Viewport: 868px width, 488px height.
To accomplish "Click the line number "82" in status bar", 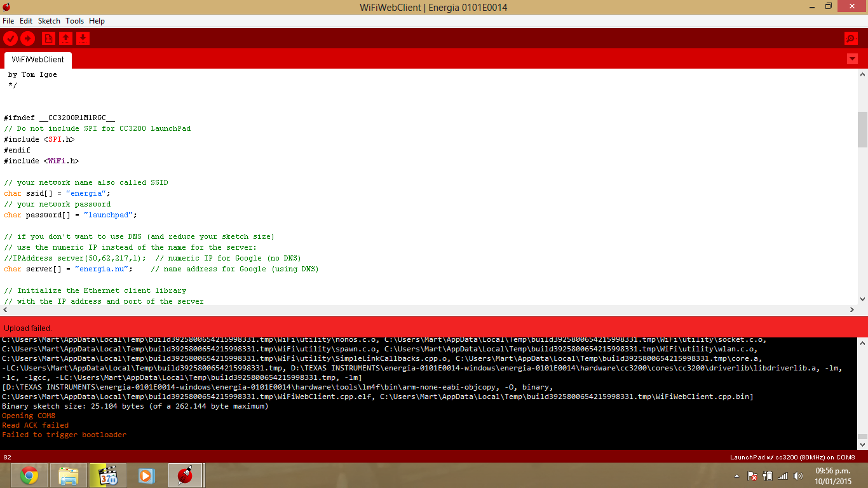I will coord(8,457).
